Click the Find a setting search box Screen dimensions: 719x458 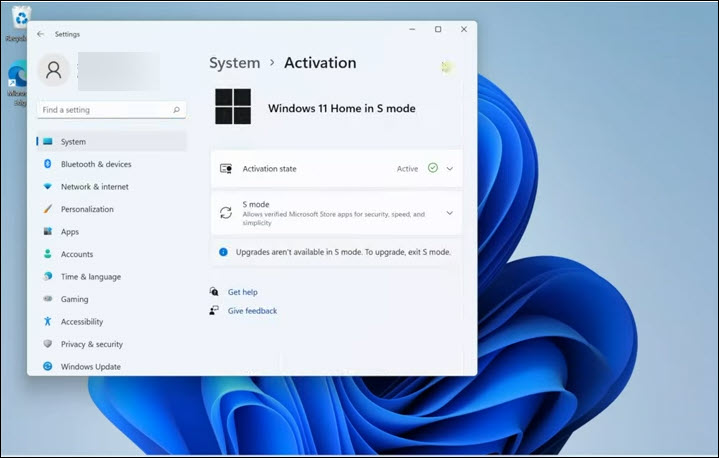(x=105, y=110)
